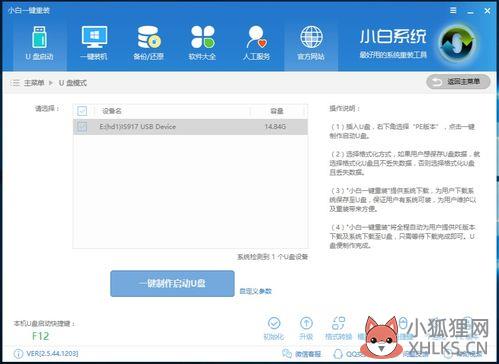Toggle the IS917 USB Device checkbox

coord(82,127)
